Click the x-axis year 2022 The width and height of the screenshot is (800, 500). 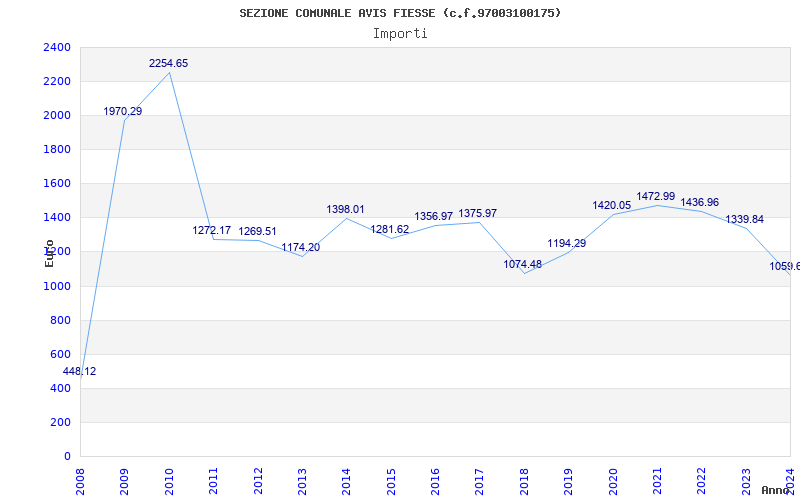(702, 481)
